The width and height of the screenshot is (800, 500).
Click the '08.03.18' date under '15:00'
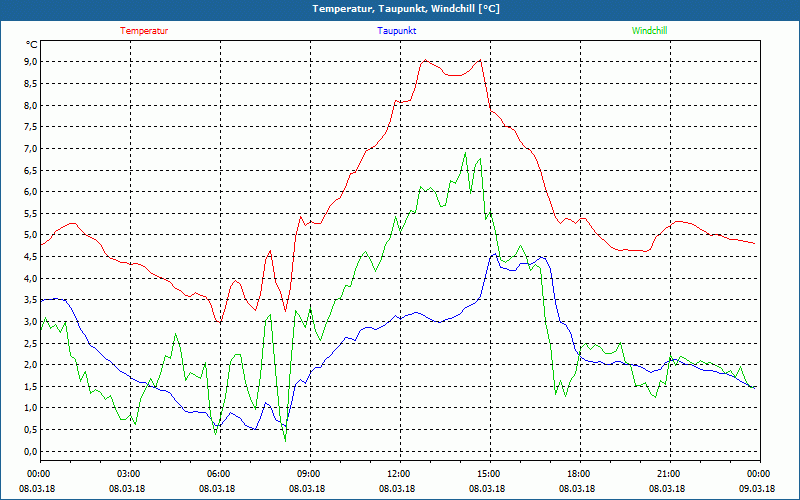(487, 489)
